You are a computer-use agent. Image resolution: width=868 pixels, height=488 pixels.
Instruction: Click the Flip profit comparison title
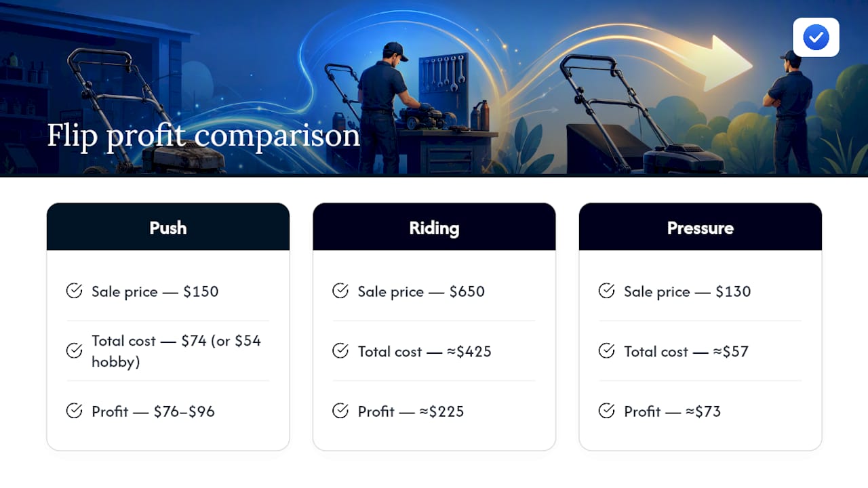203,136
